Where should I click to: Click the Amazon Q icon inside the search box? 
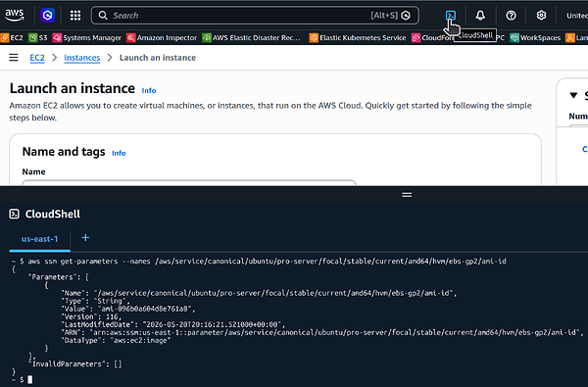click(406, 16)
